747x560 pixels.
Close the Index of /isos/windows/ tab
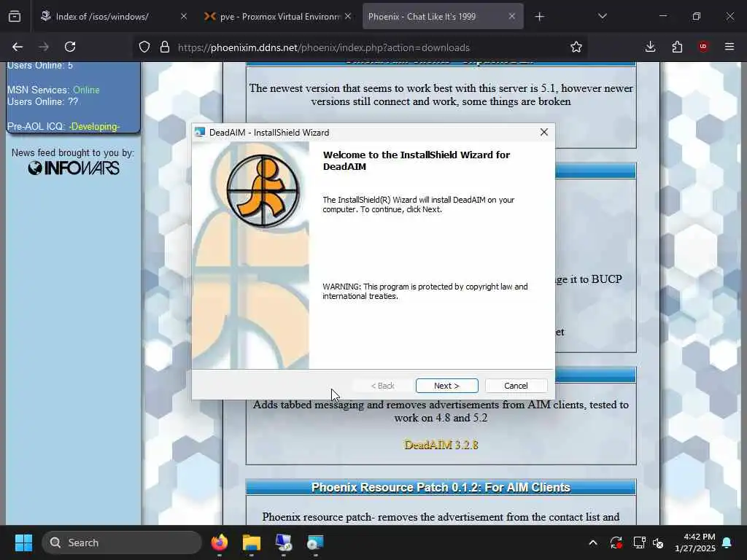coord(184,16)
